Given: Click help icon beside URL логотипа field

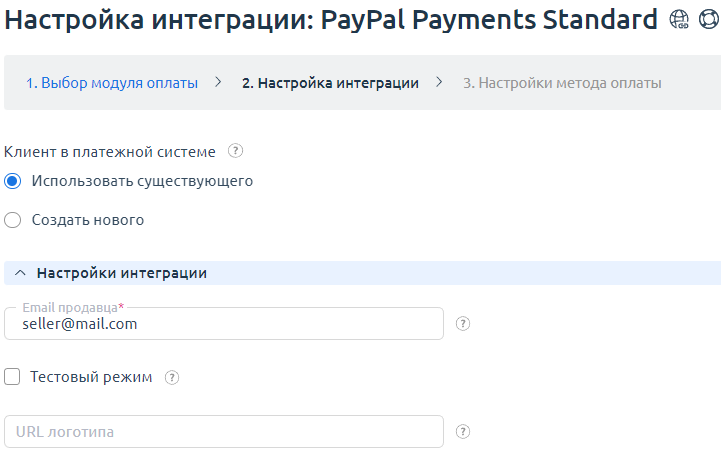Looking at the screenshot, I should tap(463, 432).
